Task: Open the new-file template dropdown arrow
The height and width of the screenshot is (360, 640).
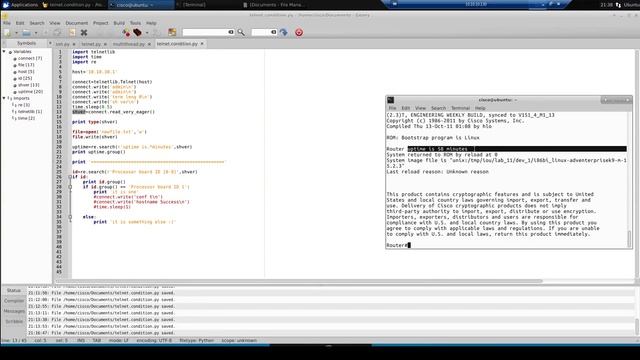Action: (16, 33)
